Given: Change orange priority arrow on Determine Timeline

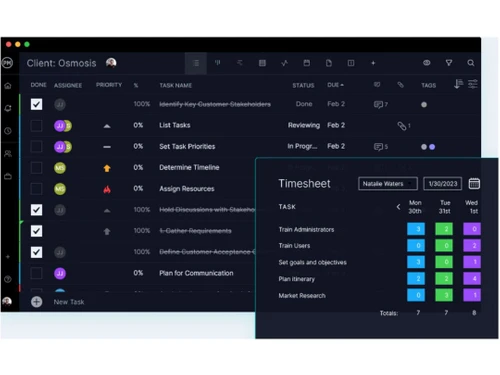Looking at the screenshot, I should click(107, 168).
